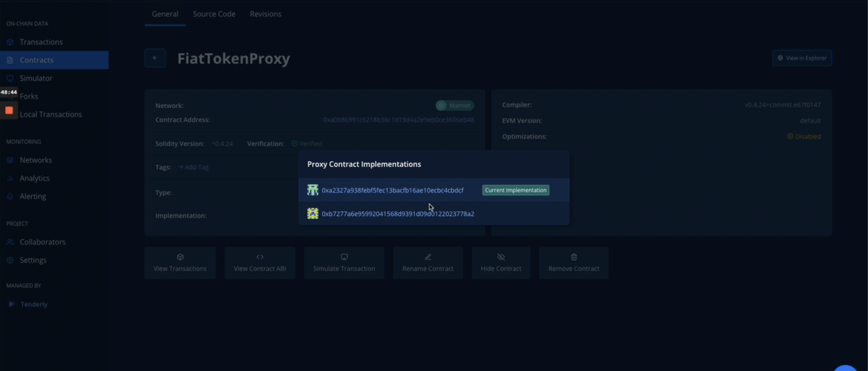Click the contract address 0xa0b86991c…

click(x=398, y=120)
